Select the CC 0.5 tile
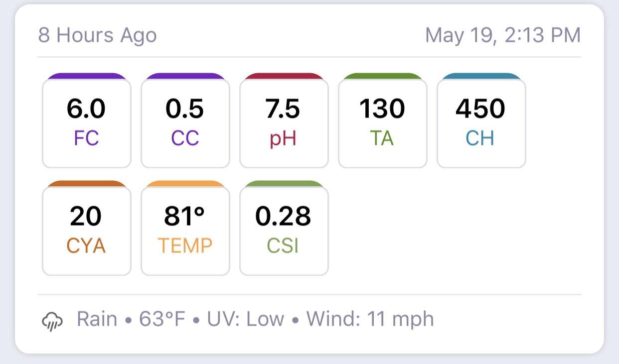 [185, 123]
